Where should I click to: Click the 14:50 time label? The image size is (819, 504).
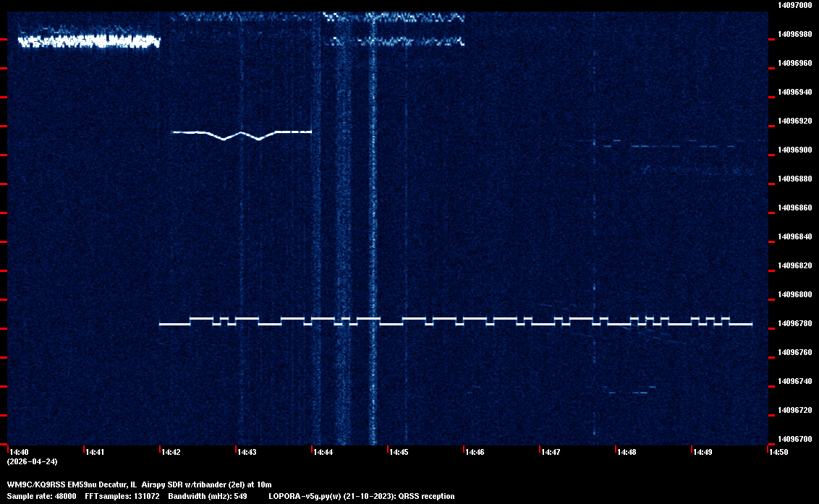[x=778, y=452]
